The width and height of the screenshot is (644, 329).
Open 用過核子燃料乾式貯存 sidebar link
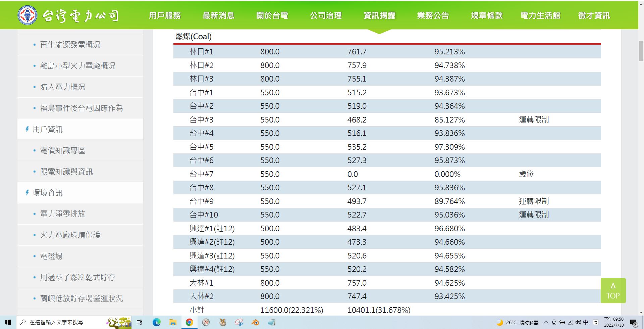[x=77, y=277]
